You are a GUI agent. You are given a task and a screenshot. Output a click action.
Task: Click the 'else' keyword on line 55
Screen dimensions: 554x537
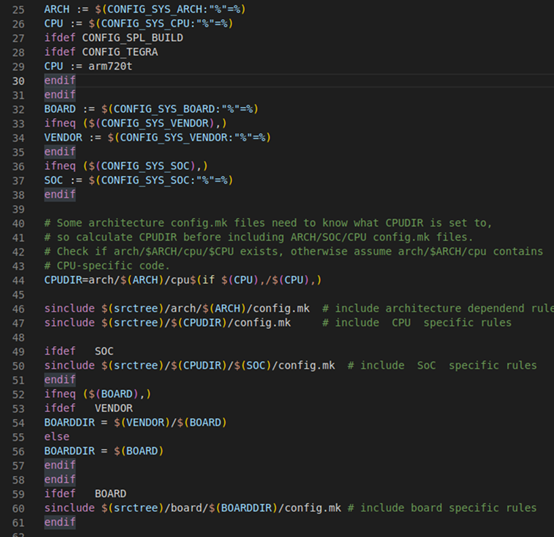pos(57,437)
